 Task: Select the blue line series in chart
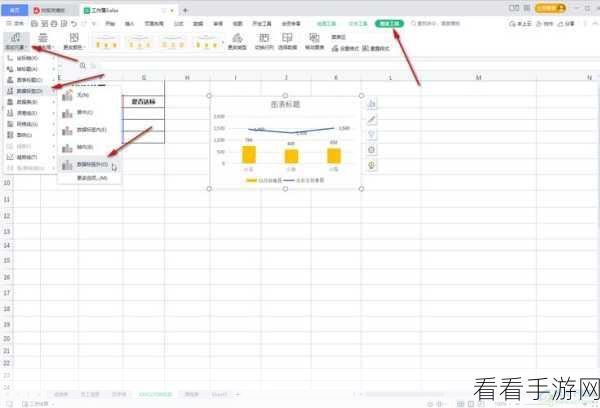click(x=291, y=131)
